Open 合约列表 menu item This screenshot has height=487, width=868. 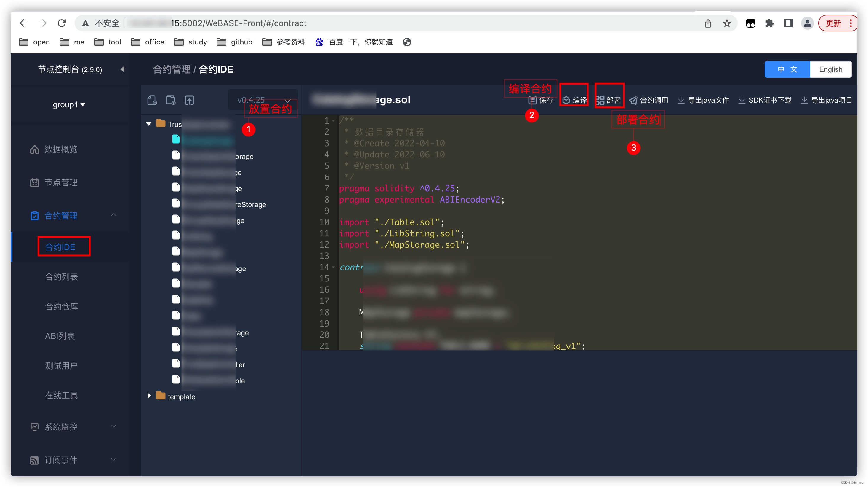[61, 277]
